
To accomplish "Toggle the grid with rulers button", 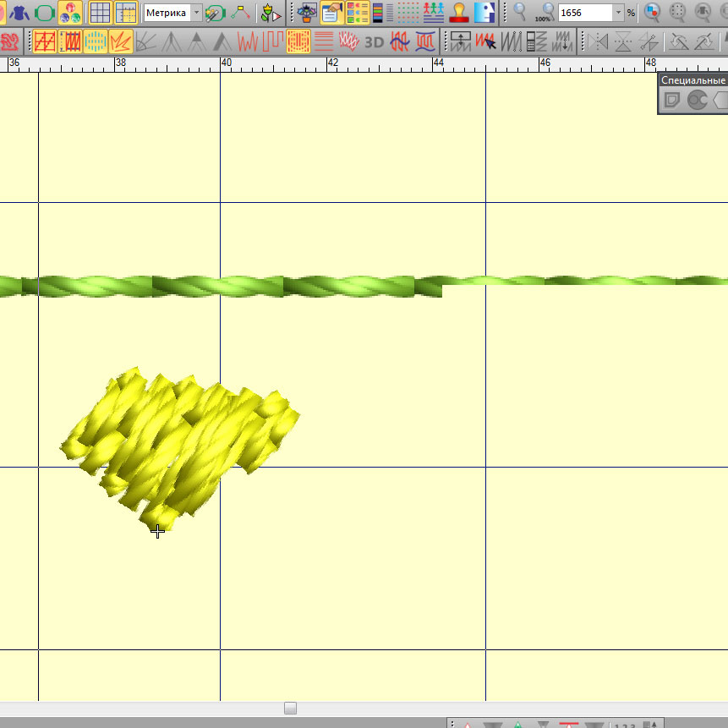I will (126, 13).
